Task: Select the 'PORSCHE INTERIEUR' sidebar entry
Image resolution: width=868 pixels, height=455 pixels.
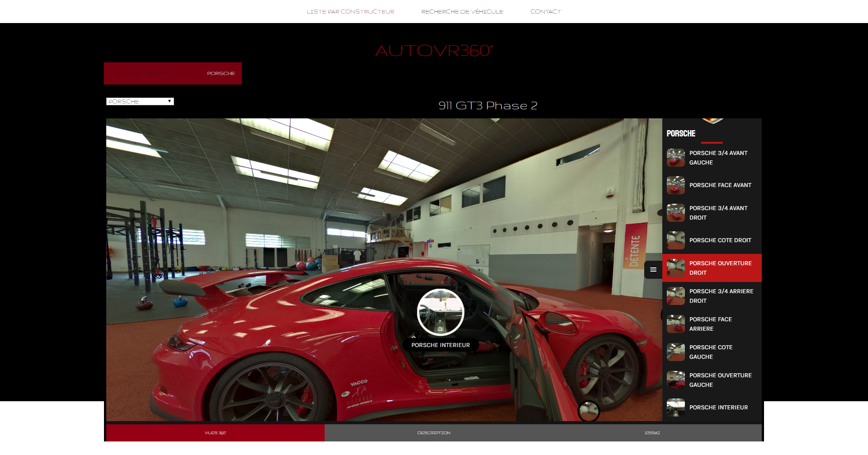Action: point(712,408)
